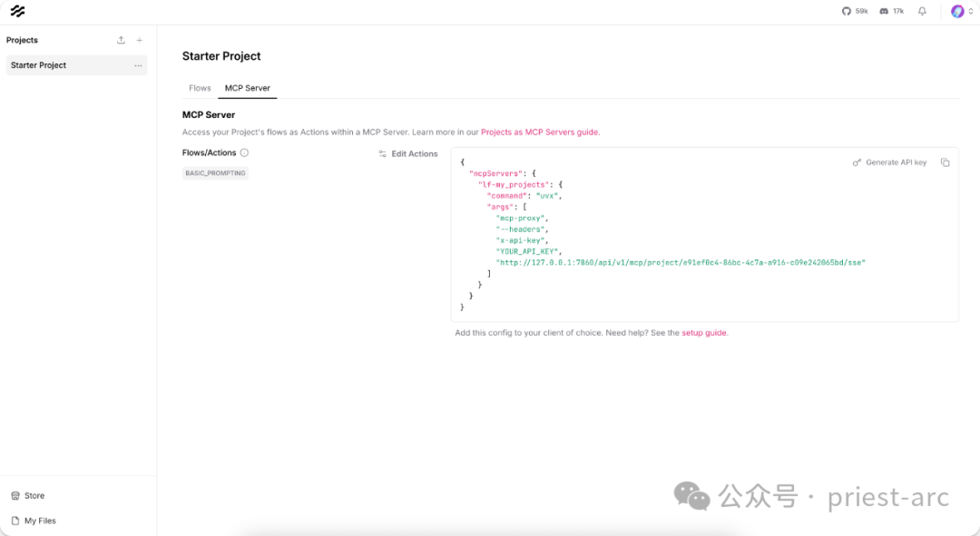Viewport: 980px width, 536px height.
Task: Create new project with plus icon
Action: click(139, 40)
